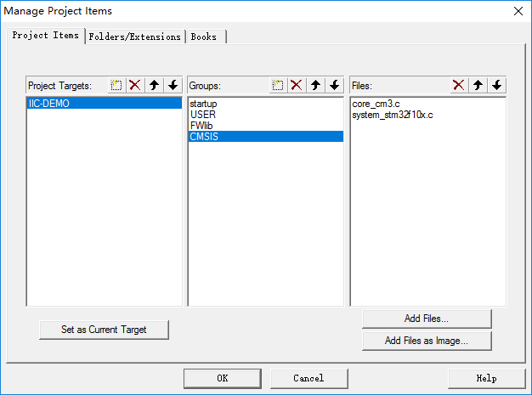Switch to Project Items tab
Image resolution: width=532 pixels, height=395 pixels.
pos(45,36)
